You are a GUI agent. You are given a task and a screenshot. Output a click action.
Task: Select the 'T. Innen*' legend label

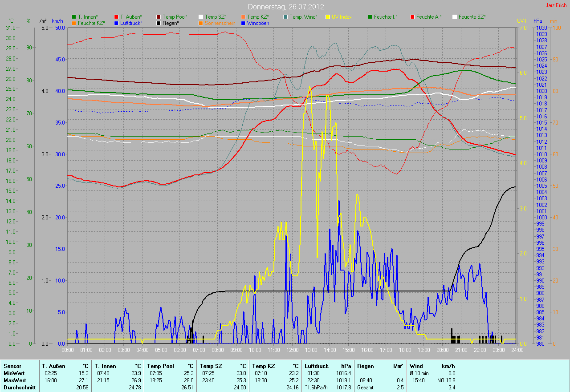click(88, 17)
